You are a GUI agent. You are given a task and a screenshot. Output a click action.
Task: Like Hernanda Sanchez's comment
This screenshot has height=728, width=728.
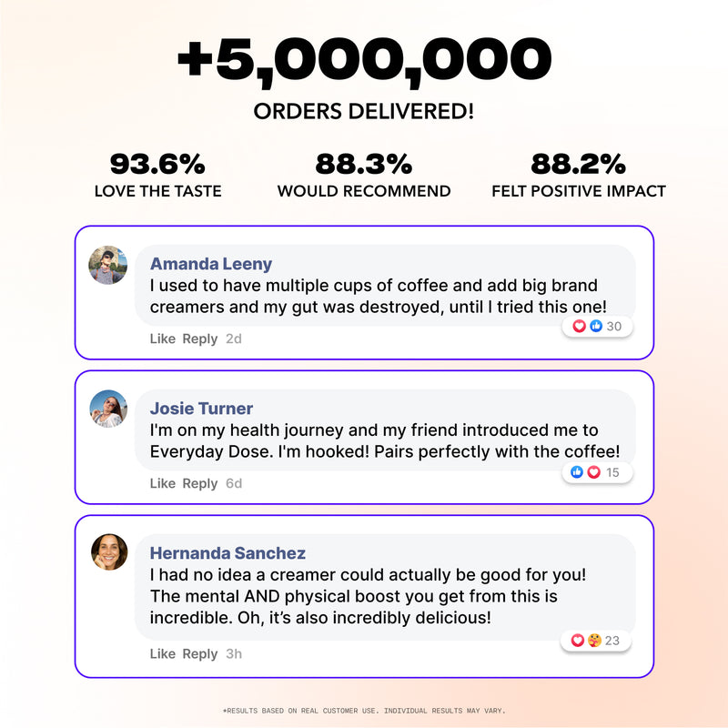[162, 653]
